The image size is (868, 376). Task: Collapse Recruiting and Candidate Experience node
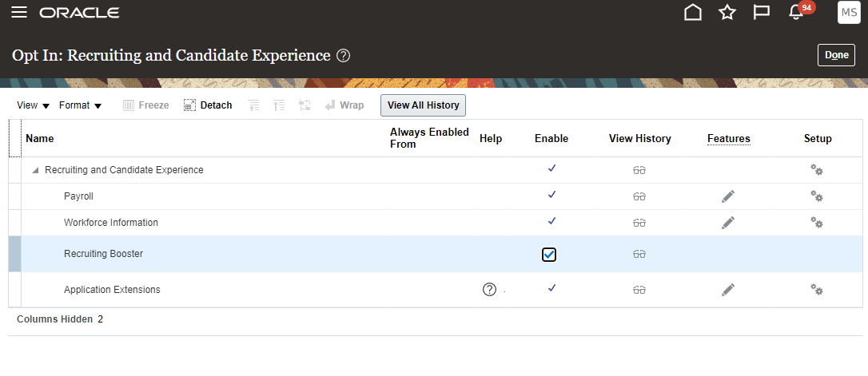[x=35, y=170]
